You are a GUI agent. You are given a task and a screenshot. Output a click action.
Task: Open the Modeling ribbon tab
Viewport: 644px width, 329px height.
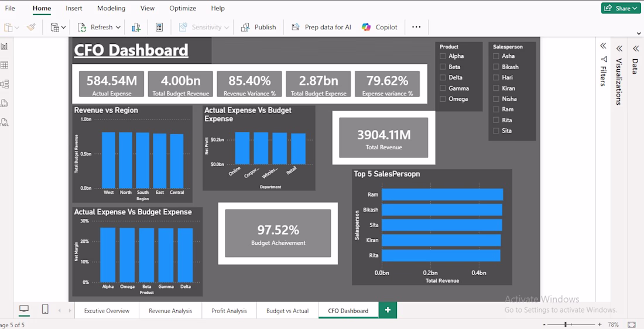click(x=111, y=8)
